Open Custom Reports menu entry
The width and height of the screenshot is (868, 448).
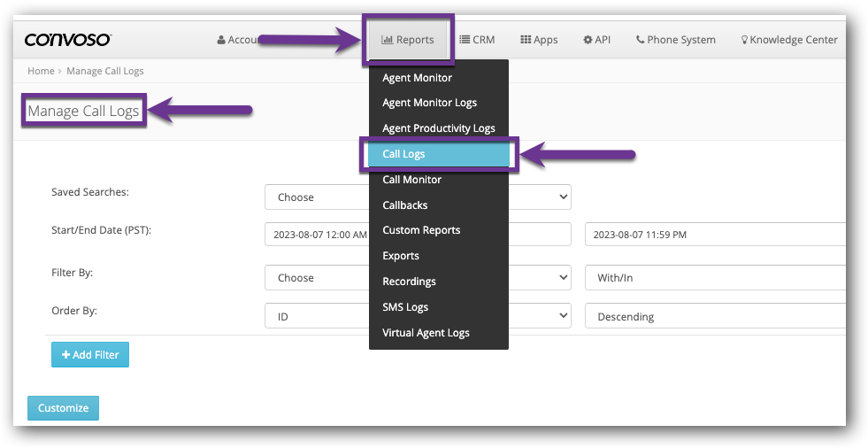coord(439,230)
